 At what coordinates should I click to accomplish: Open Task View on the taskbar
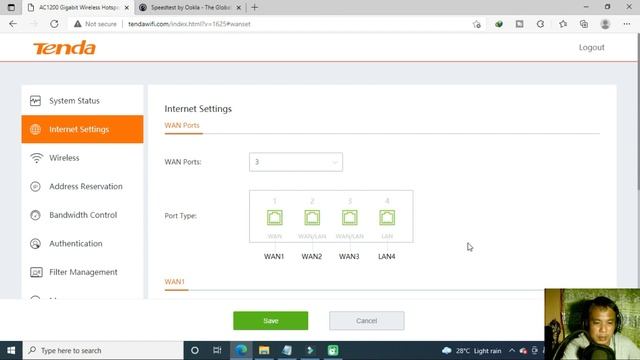(x=217, y=351)
